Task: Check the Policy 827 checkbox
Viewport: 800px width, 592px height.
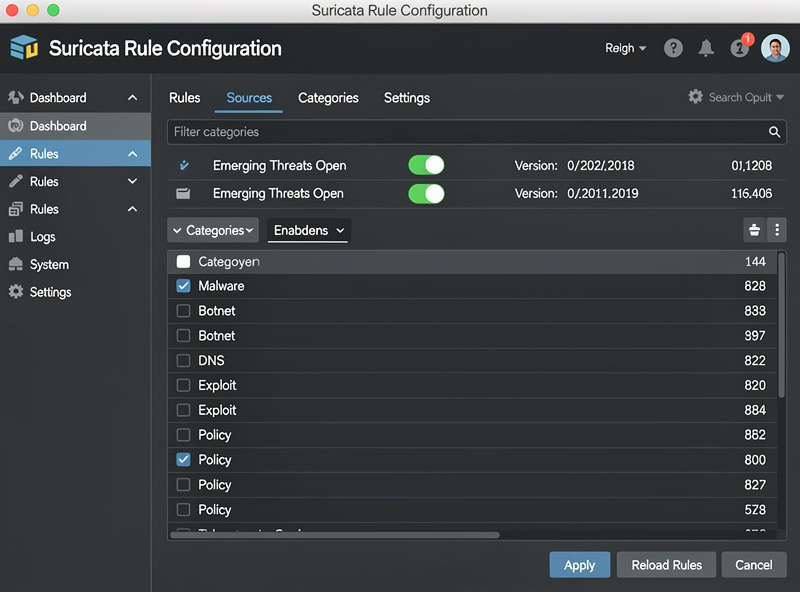Action: 183,484
